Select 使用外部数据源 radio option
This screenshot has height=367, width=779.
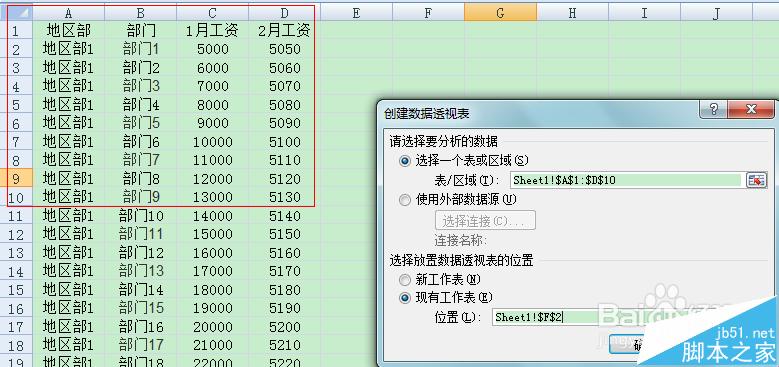click(x=405, y=200)
